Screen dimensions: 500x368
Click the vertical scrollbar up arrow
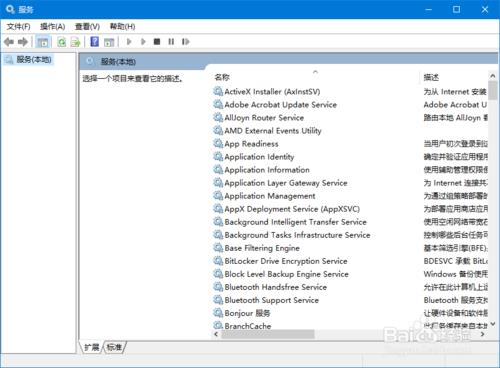(x=493, y=76)
